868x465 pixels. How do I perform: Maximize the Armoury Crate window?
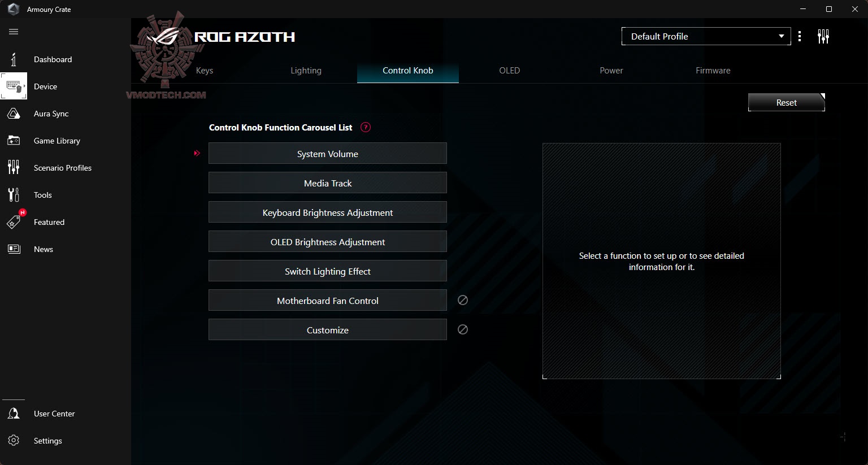coord(829,9)
